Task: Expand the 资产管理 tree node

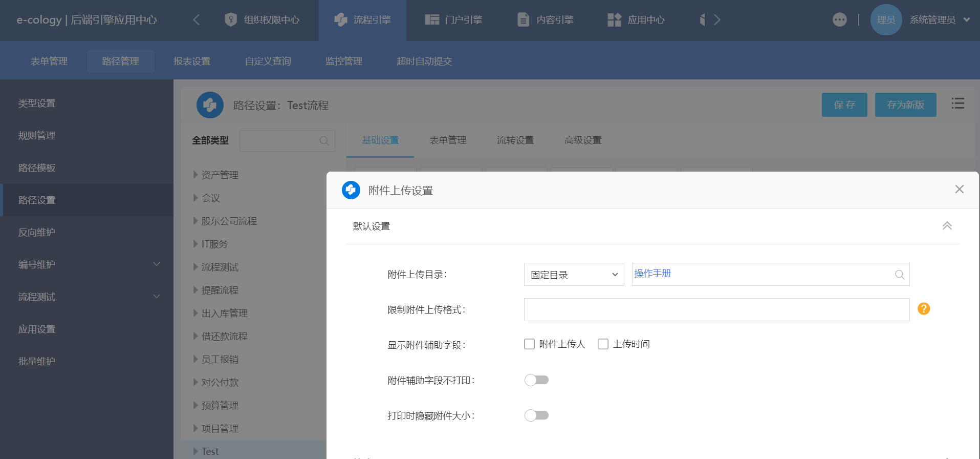Action: (x=195, y=175)
